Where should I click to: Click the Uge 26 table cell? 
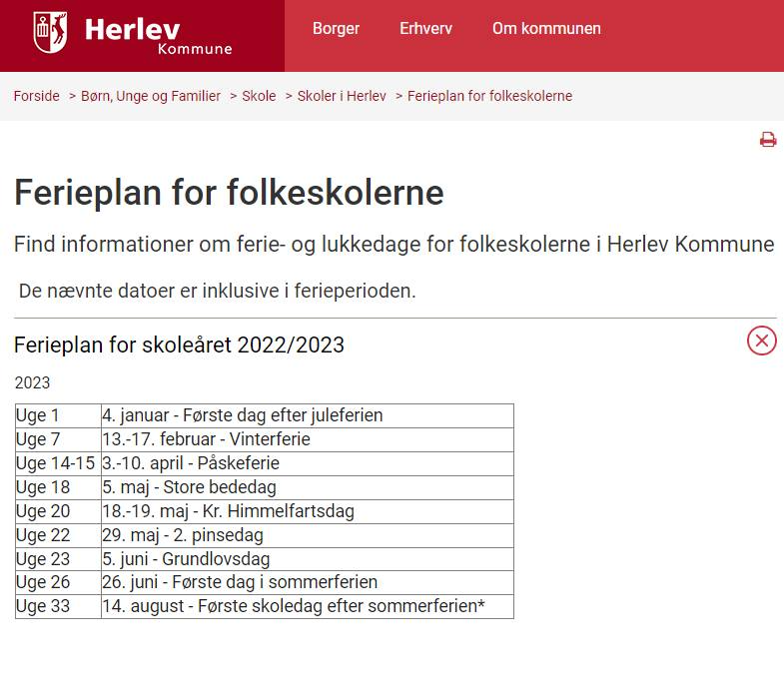tap(58, 583)
